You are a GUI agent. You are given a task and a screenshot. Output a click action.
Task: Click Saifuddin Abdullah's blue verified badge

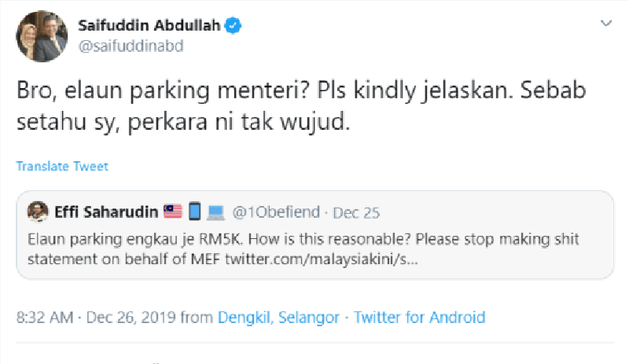coord(233,26)
